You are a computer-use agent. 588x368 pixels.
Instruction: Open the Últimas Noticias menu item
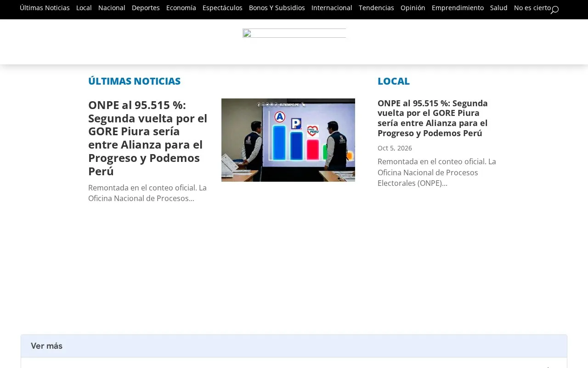point(45,8)
